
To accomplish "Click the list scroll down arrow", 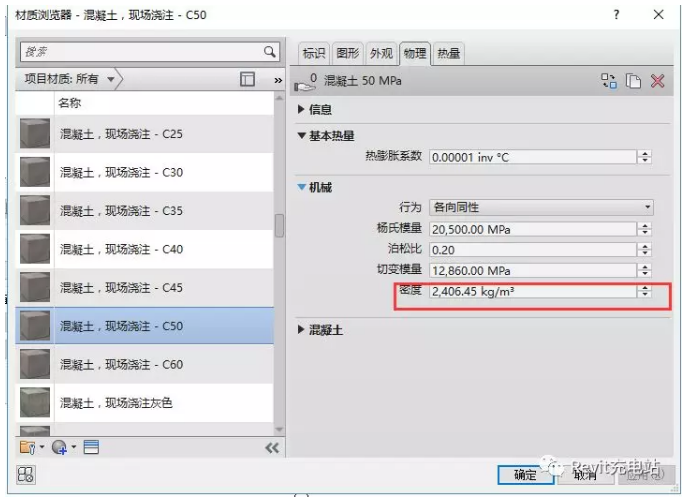I will (x=280, y=430).
